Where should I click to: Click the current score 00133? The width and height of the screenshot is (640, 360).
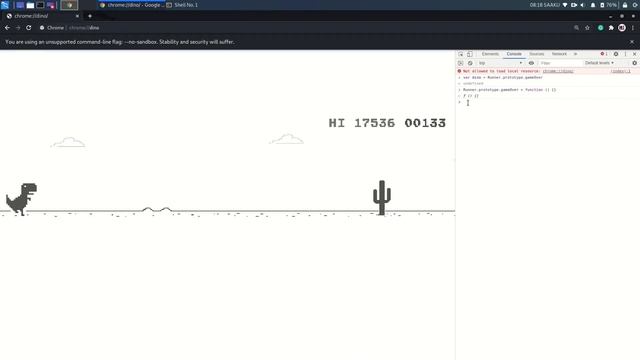425,123
